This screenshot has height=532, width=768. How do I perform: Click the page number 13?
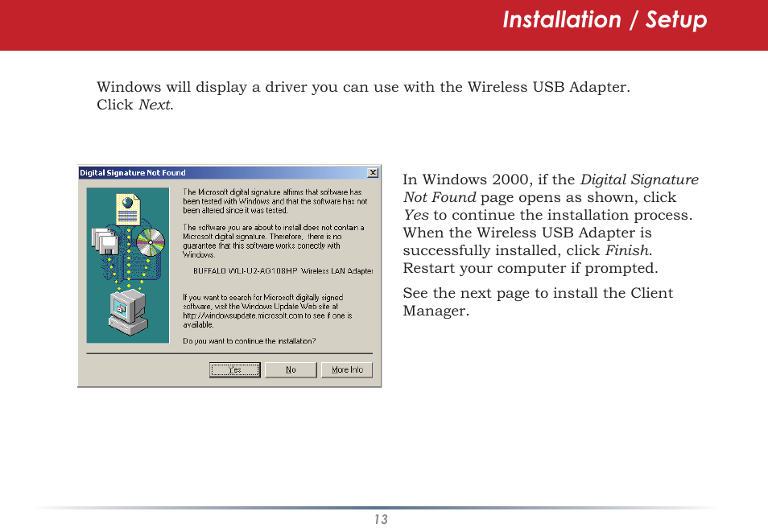click(x=381, y=520)
